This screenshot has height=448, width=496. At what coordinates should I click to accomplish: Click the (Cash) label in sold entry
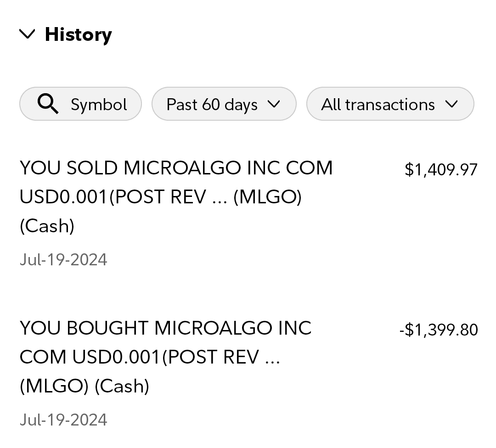(47, 226)
